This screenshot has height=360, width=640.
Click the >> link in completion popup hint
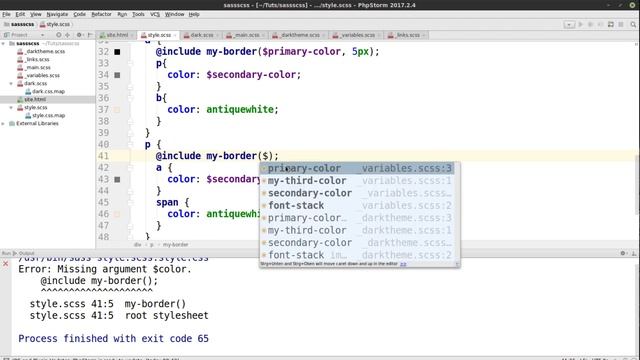(x=403, y=264)
